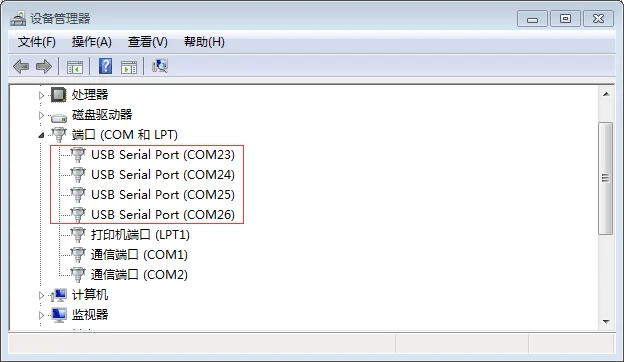Viewport: 624px width, 362px height.
Task: Click show/hide console tree icon
Action: (x=75, y=67)
